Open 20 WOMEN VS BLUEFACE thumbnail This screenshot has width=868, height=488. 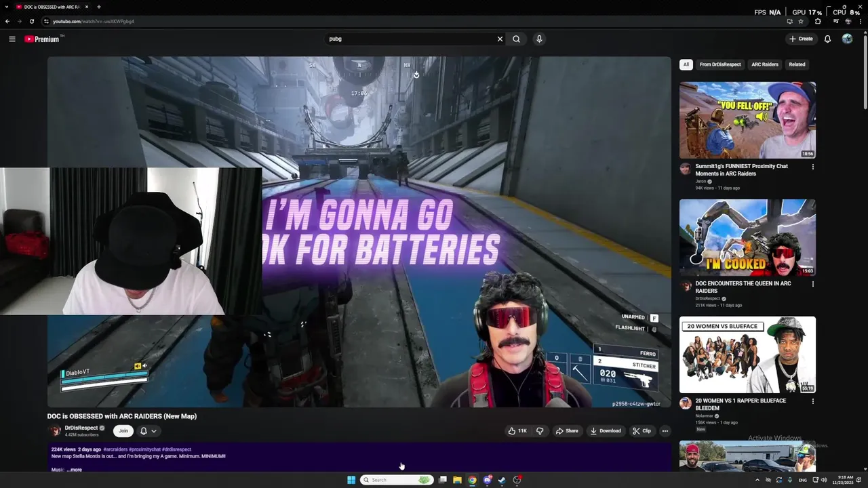click(747, 354)
